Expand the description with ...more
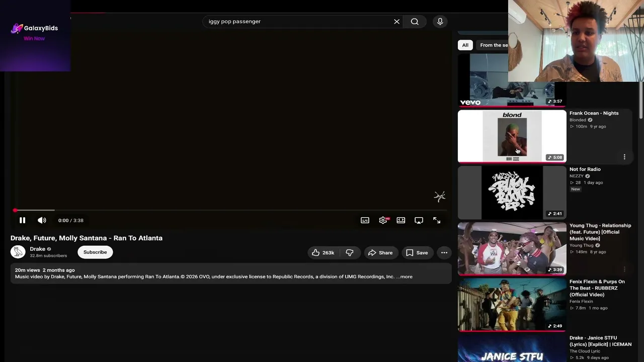 pos(404,277)
